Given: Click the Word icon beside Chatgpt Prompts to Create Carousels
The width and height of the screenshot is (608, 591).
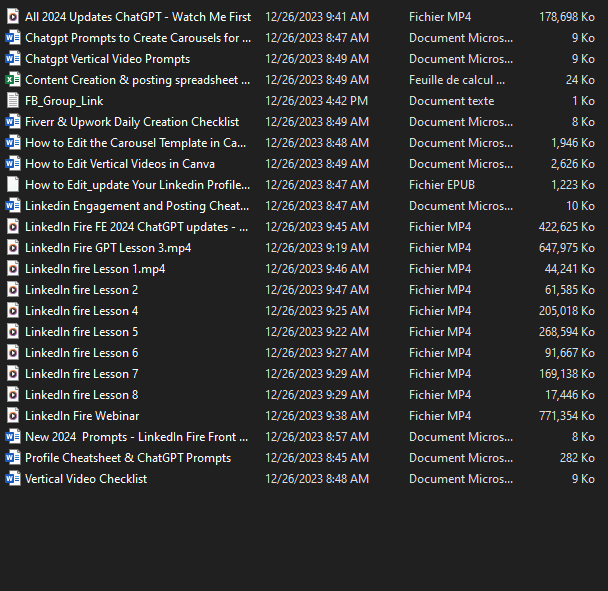Looking at the screenshot, I should [13, 38].
